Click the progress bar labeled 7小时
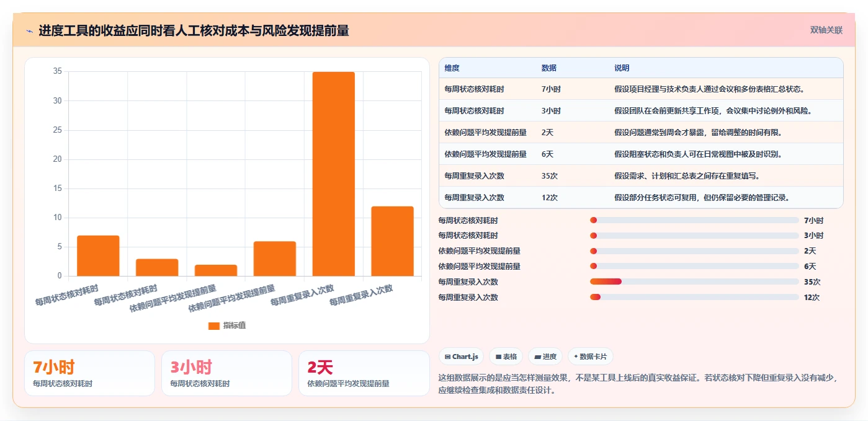This screenshot has height=421, width=868. click(x=694, y=220)
